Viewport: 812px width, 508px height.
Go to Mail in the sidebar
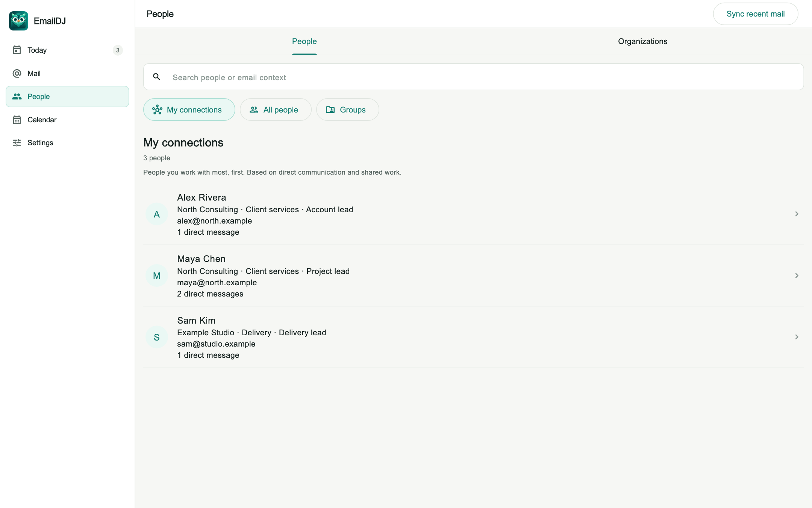(x=67, y=73)
